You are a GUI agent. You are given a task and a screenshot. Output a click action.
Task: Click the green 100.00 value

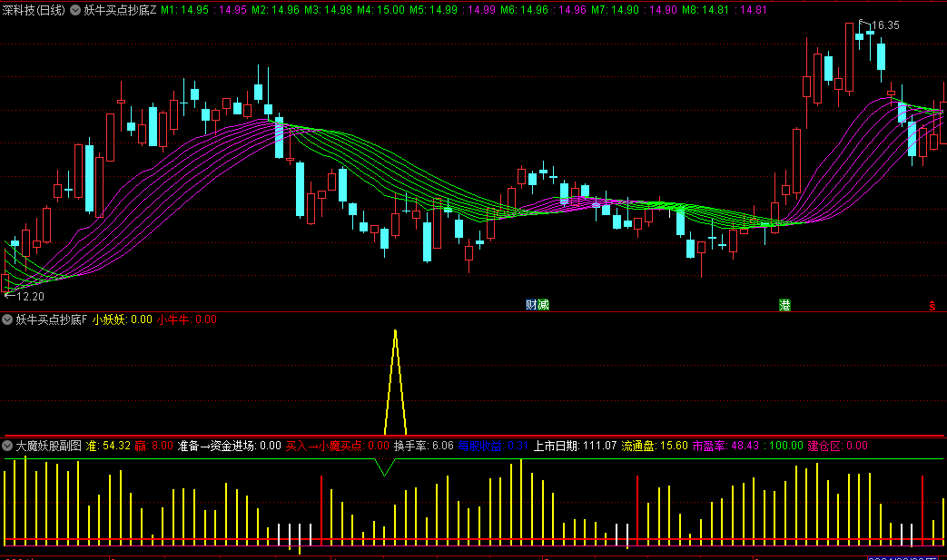coord(785,446)
